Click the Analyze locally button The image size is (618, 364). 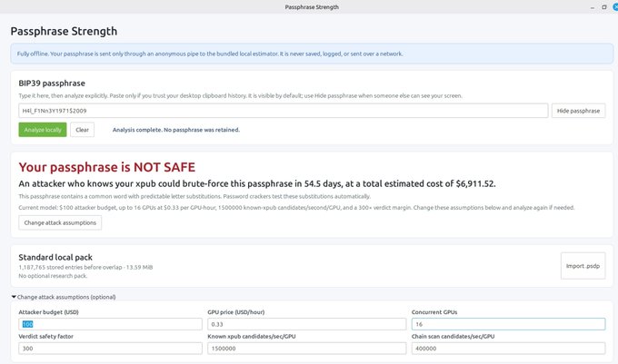click(x=43, y=130)
